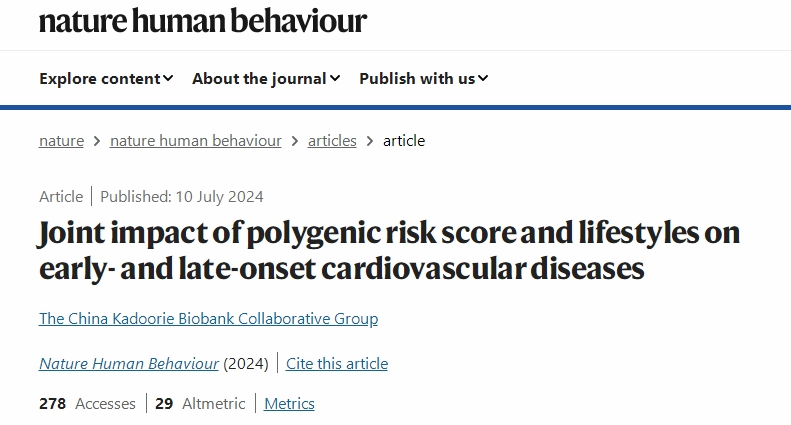Click the Published 10 July 2024 date
The height and width of the screenshot is (425, 791).
(182, 197)
